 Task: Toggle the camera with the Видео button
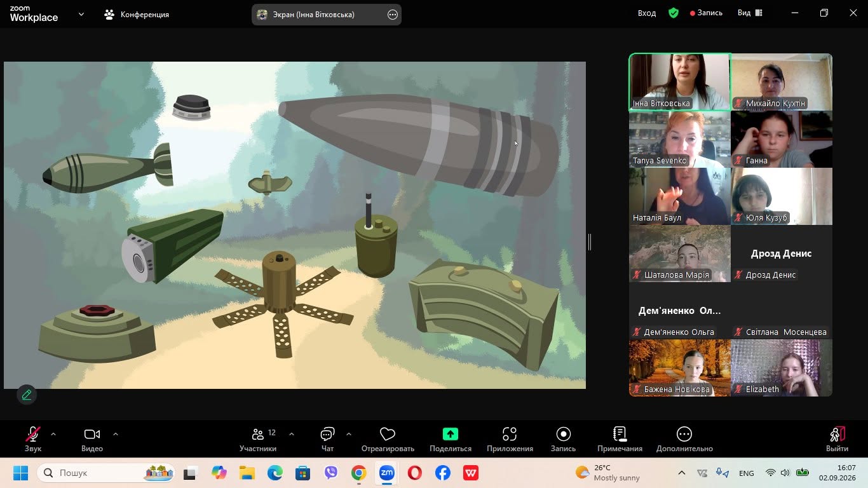[x=92, y=438]
